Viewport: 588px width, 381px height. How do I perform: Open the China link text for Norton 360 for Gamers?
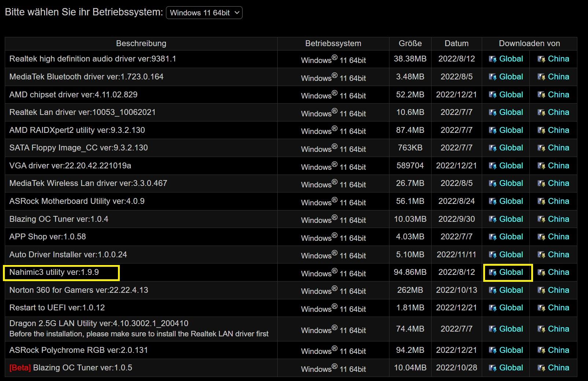point(559,290)
